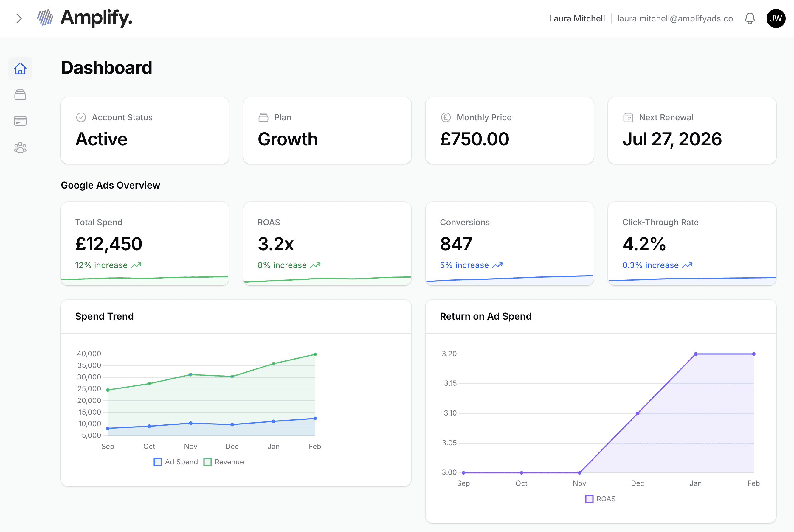Screen dimensions: 794x532
Task: Open the Plans sidebar icon
Action: pyautogui.click(x=20, y=95)
